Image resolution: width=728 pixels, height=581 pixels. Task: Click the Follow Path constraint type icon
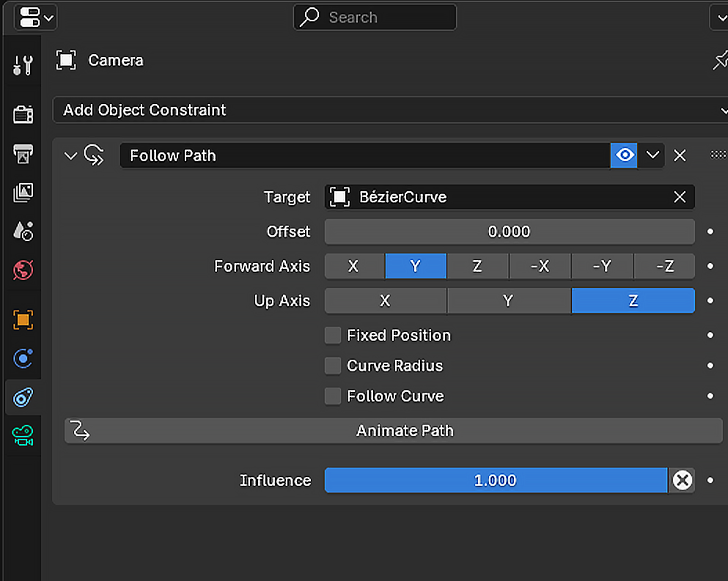point(94,155)
